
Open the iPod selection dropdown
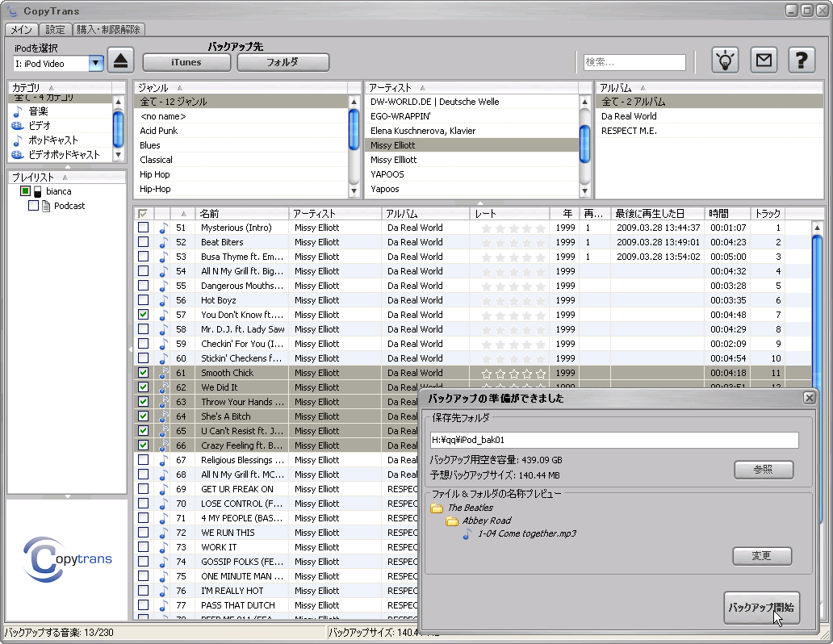coord(95,63)
